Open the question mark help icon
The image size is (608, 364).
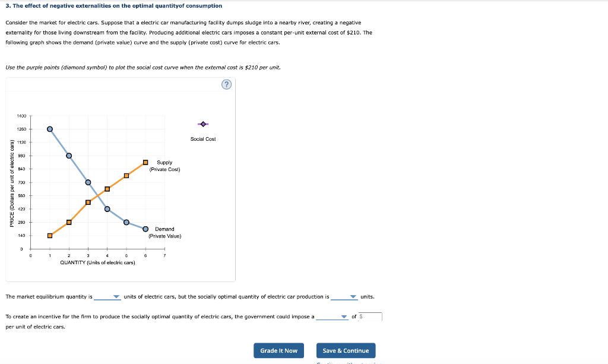click(226, 84)
